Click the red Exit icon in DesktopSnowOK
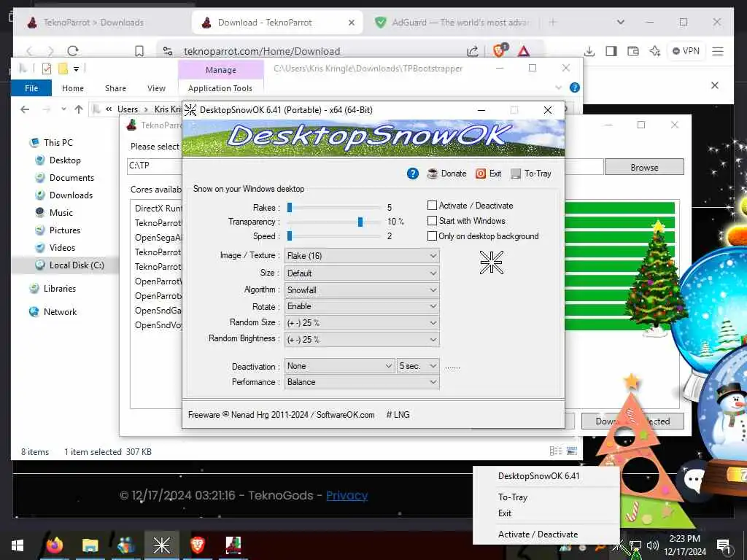This screenshot has width=747, height=560. [481, 174]
